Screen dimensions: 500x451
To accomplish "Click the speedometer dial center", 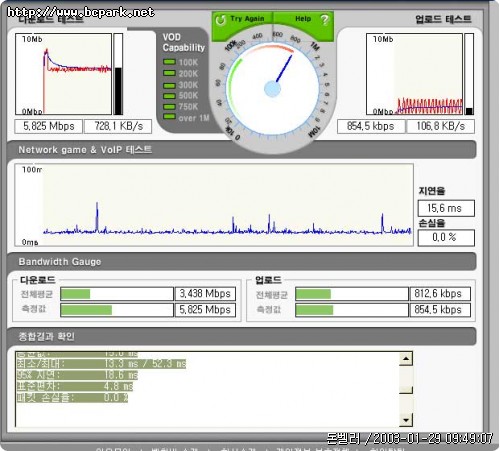I will [272, 89].
